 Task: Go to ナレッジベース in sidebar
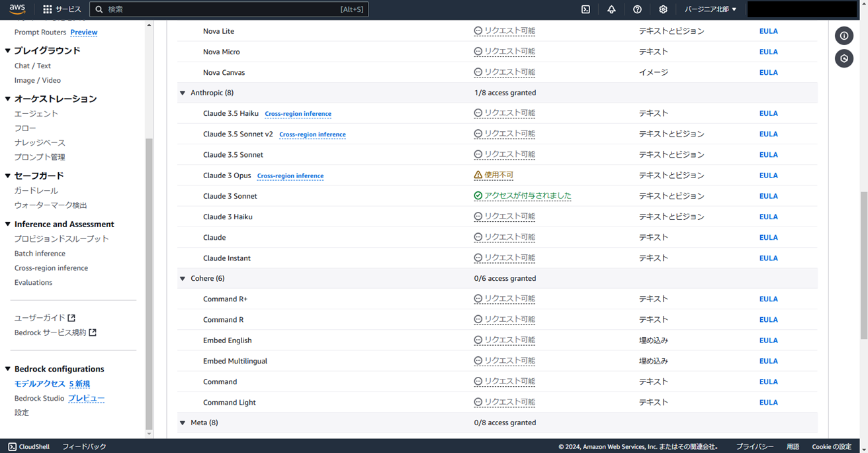pyautogui.click(x=40, y=142)
